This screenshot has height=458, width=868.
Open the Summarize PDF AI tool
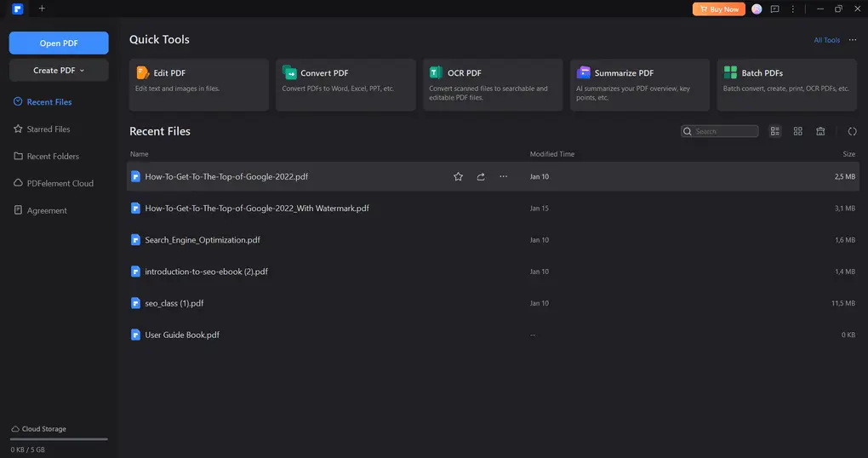(639, 84)
